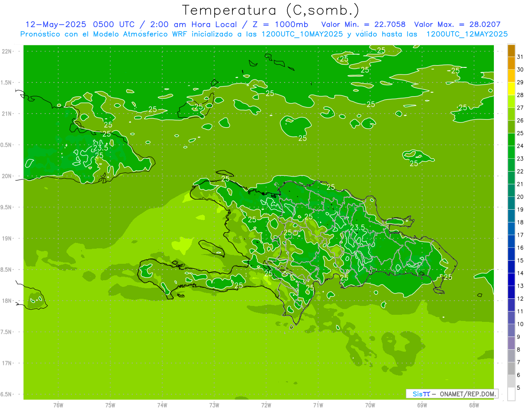Click the '21N' latitude axis label

7,114
